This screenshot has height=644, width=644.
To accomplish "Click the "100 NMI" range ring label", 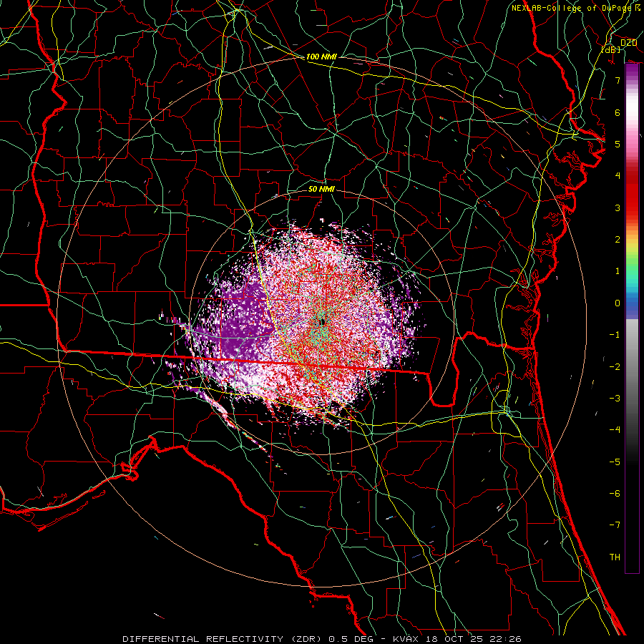I will (x=321, y=57).
